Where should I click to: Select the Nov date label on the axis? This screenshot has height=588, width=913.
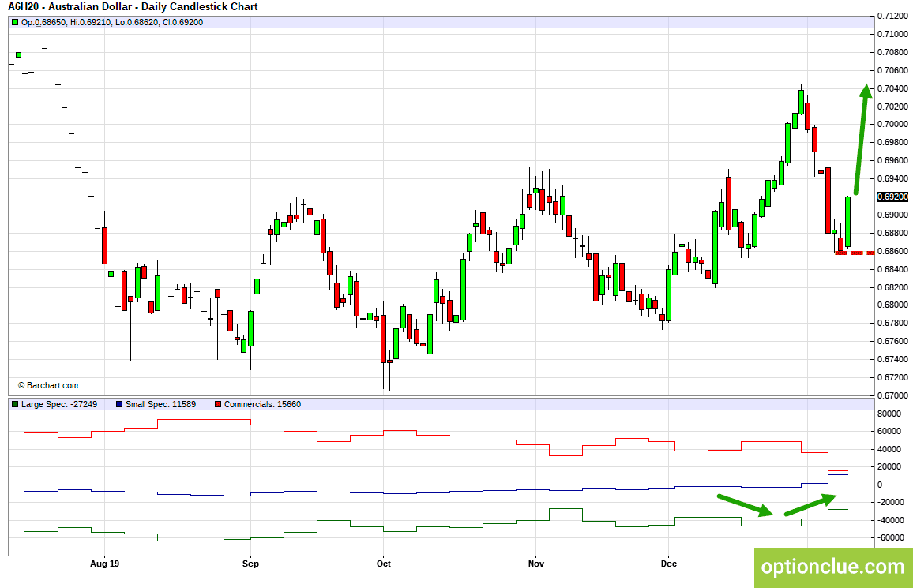coord(536,564)
